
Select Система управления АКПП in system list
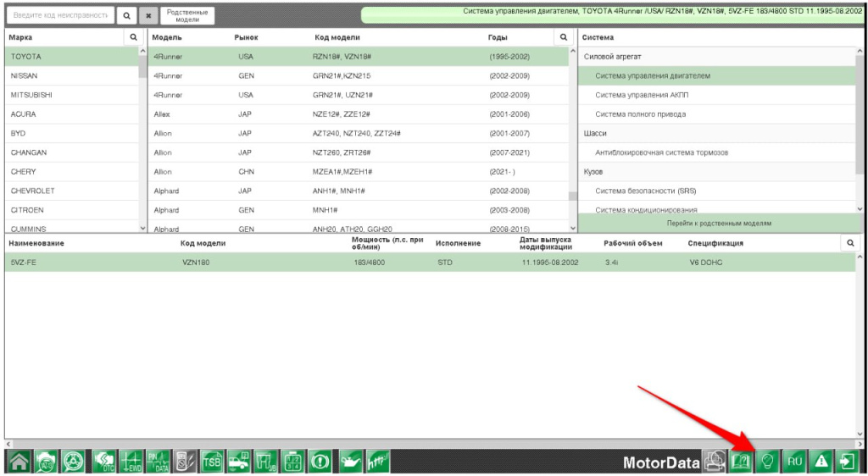[642, 95]
